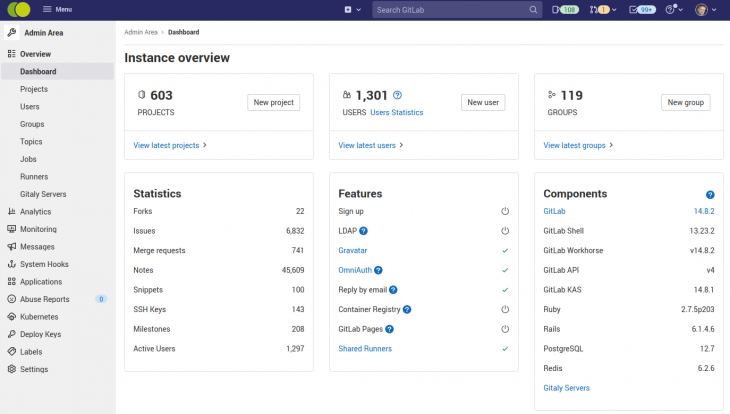Click help icon beside Container Registry
Screen dimensions: 730x414
click(407, 309)
